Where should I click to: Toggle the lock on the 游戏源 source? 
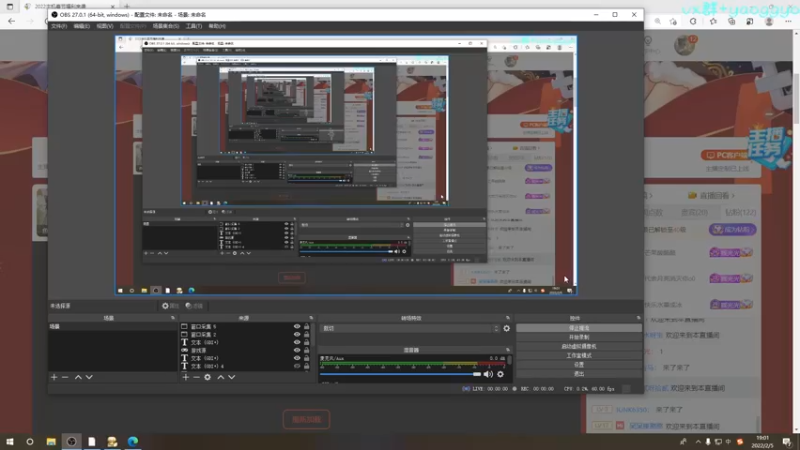tap(307, 350)
